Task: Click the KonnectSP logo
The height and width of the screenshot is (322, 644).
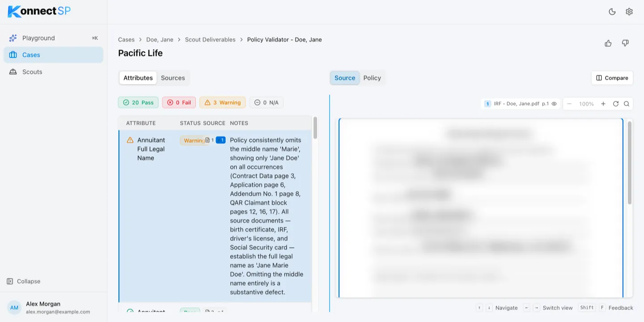Action: (39, 11)
